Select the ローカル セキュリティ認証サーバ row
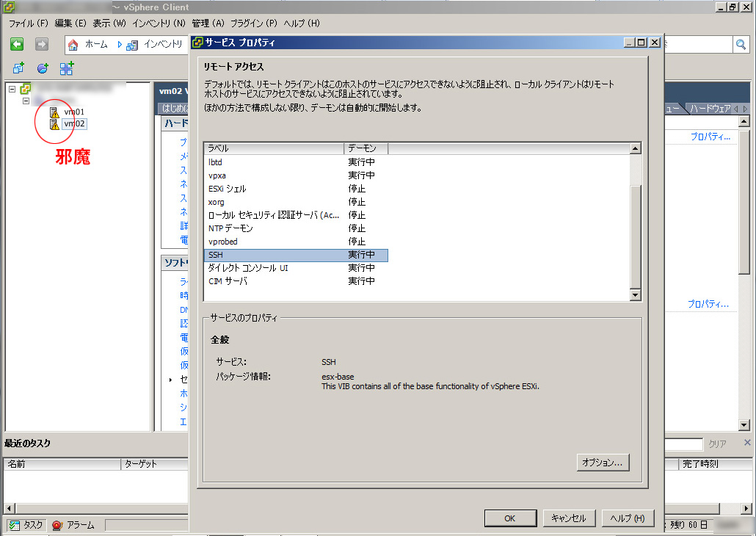756x536 pixels. point(296,215)
